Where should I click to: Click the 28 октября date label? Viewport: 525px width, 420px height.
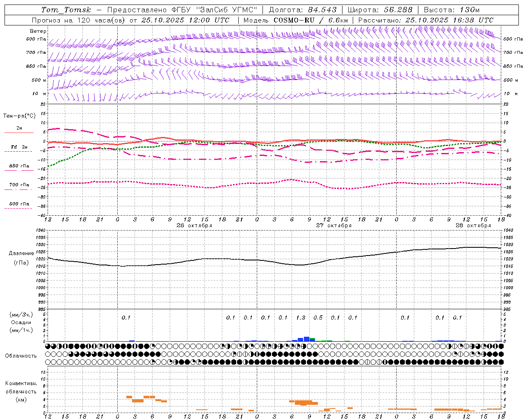pos(473,226)
